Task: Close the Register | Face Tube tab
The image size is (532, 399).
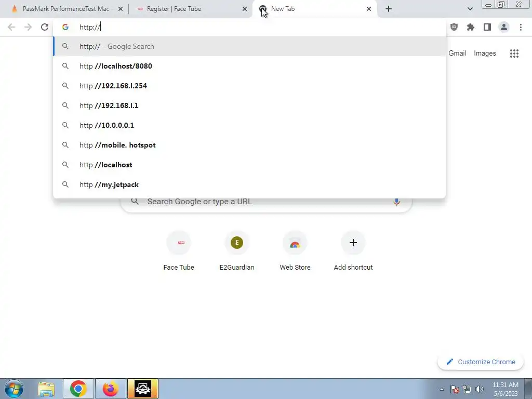Action: coord(245,9)
